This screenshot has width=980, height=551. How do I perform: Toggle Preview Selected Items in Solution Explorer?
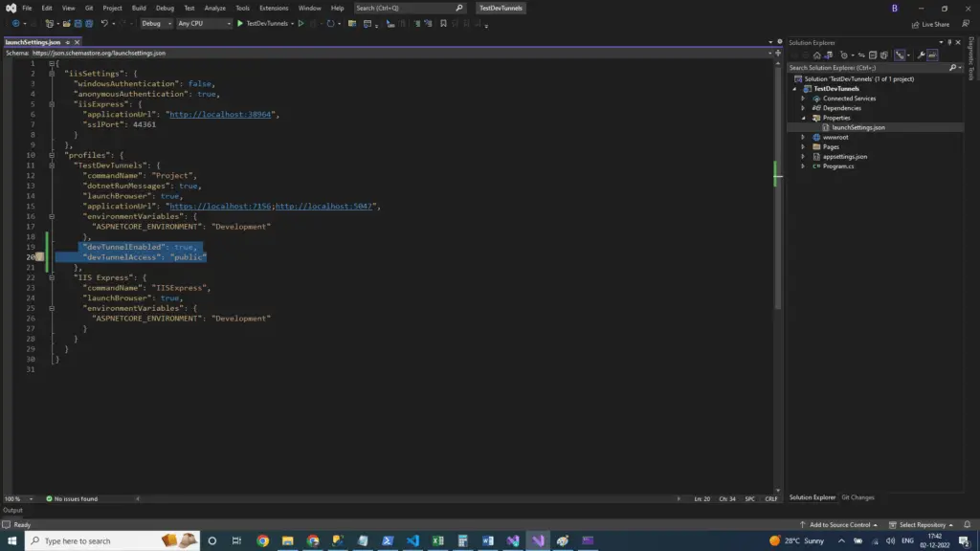pyautogui.click(x=932, y=55)
